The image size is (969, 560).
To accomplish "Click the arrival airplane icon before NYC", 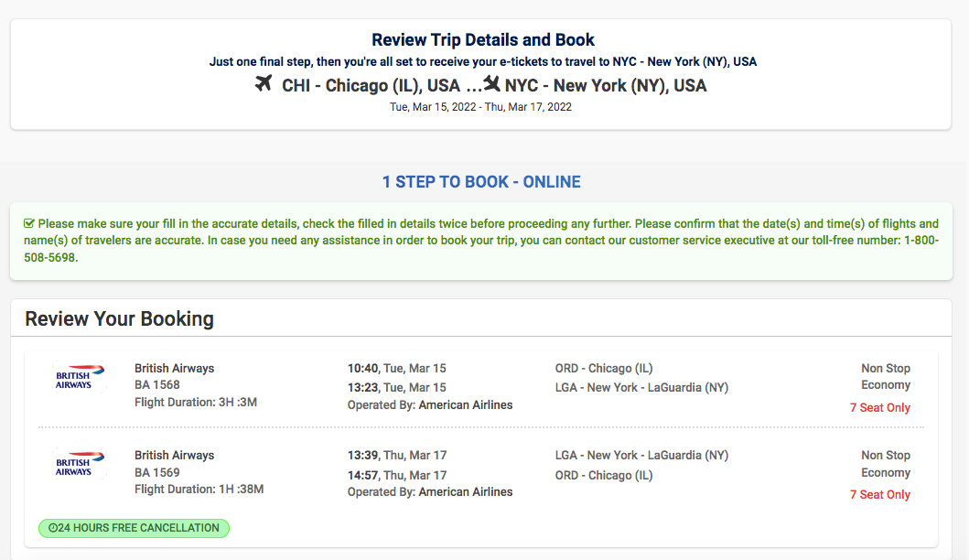I will (x=490, y=82).
